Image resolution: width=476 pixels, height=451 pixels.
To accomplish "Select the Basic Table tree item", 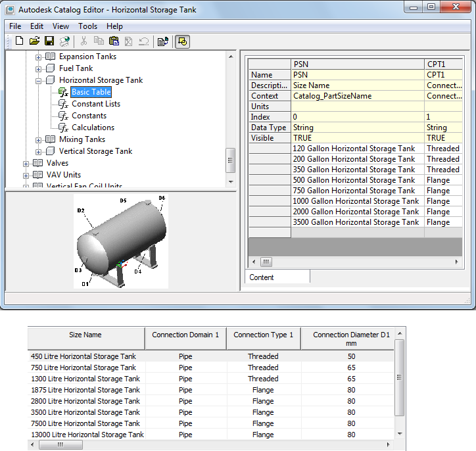I will click(91, 92).
